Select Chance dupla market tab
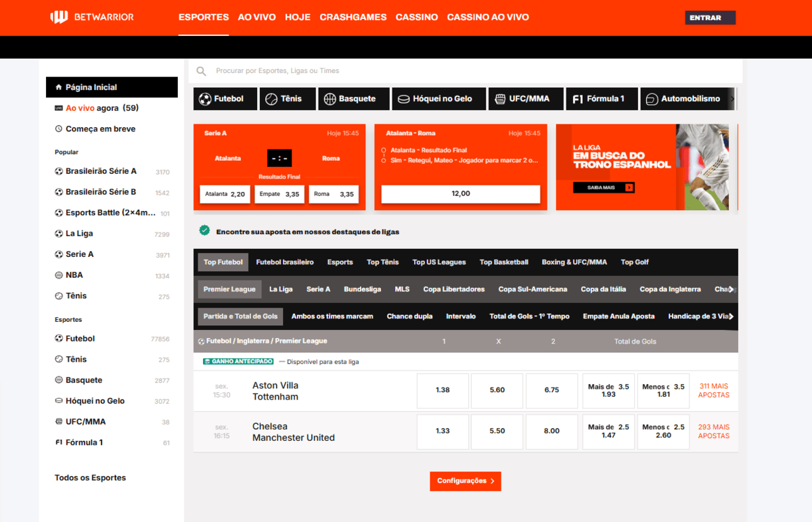The image size is (812, 522). tap(409, 316)
